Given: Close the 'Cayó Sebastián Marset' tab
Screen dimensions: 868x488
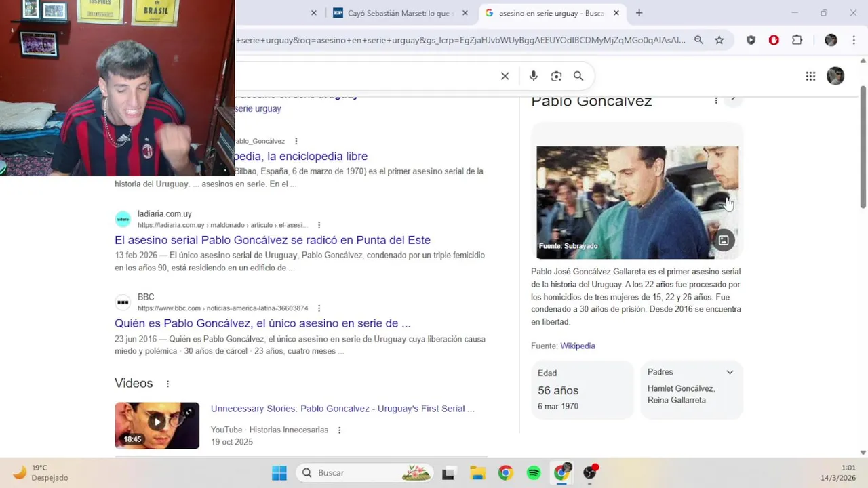Looking at the screenshot, I should click(x=465, y=13).
